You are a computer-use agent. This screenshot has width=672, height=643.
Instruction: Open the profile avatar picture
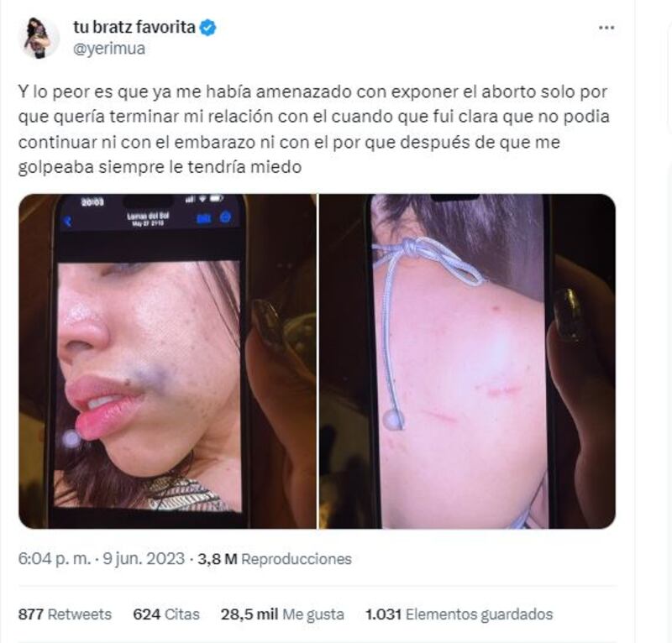tap(38, 38)
